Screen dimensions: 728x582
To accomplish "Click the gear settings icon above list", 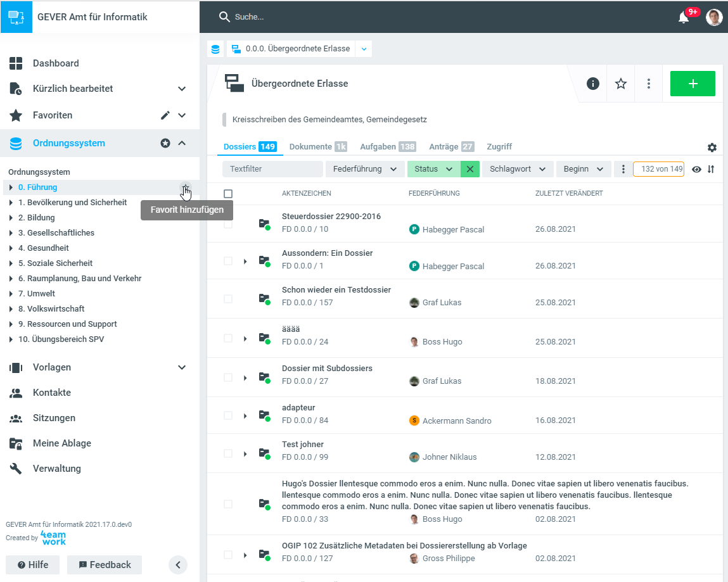I will tap(712, 148).
